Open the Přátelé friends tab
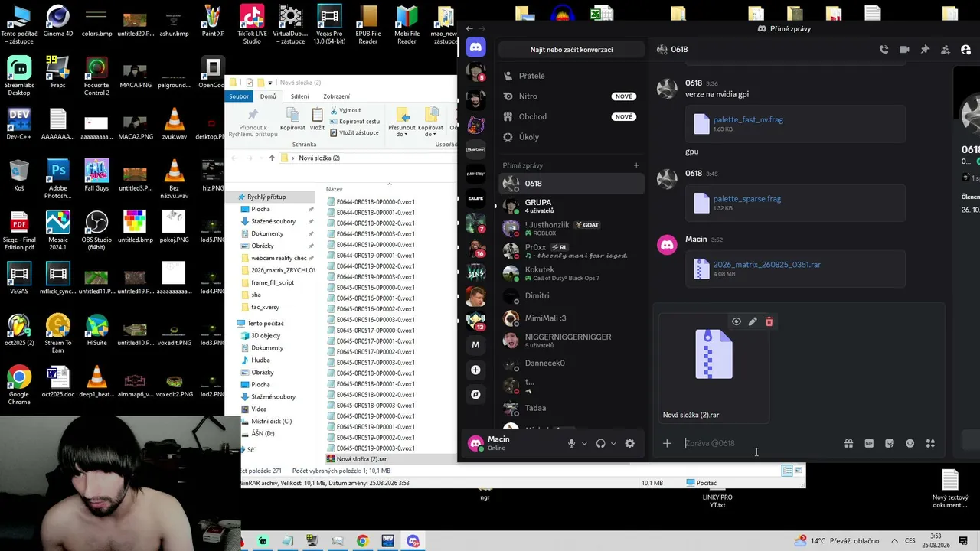Screen dimensions: 980x551 [571, 76]
